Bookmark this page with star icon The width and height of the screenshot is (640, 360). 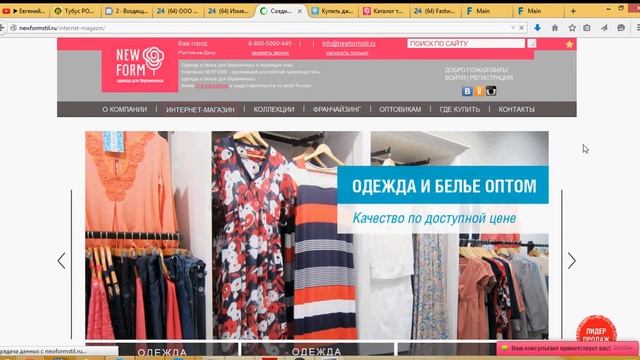pyautogui.click(x=572, y=28)
